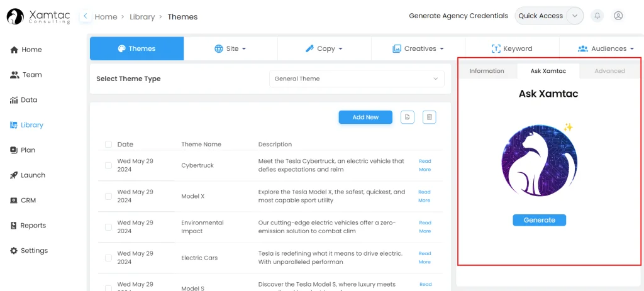644x291 pixels.
Task: Open the Keyword tab
Action: (x=512, y=48)
